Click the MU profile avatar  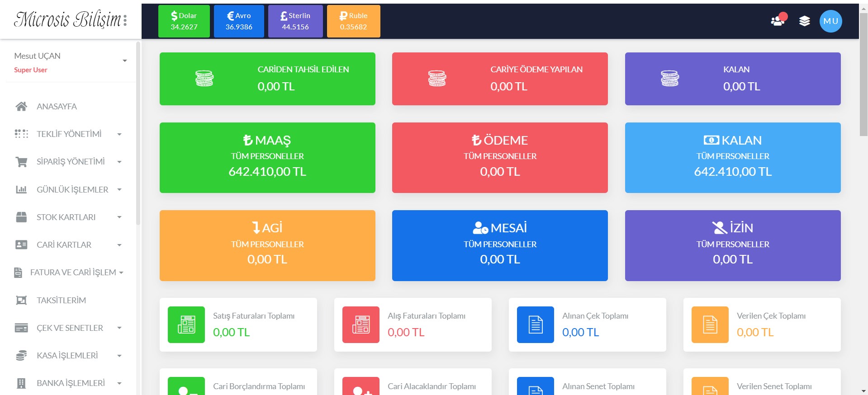(x=830, y=21)
